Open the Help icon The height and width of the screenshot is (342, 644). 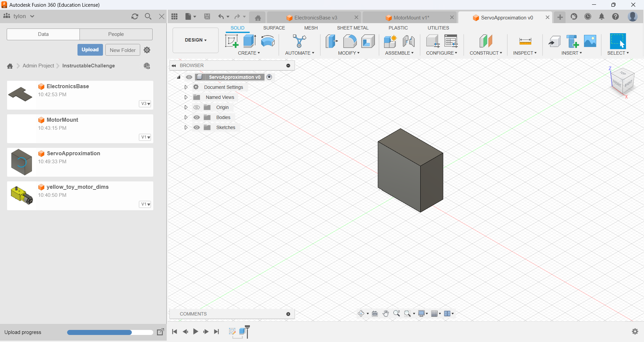tap(615, 16)
